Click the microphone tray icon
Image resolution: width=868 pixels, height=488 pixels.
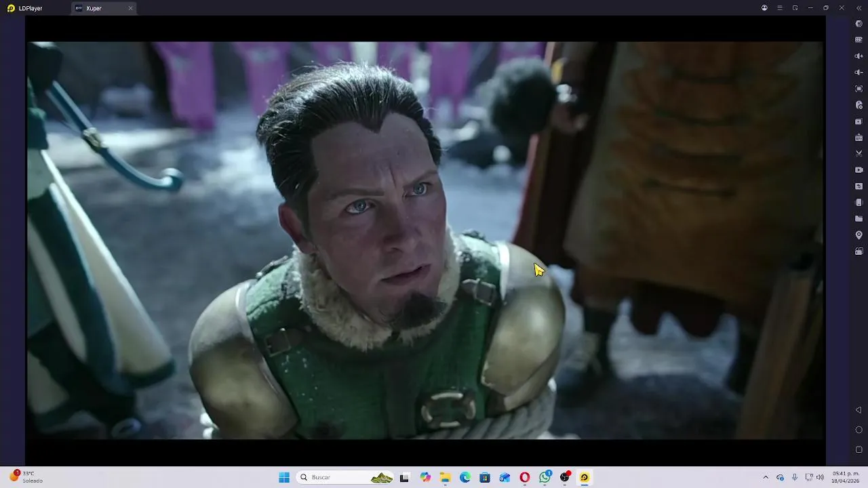pos(794,477)
